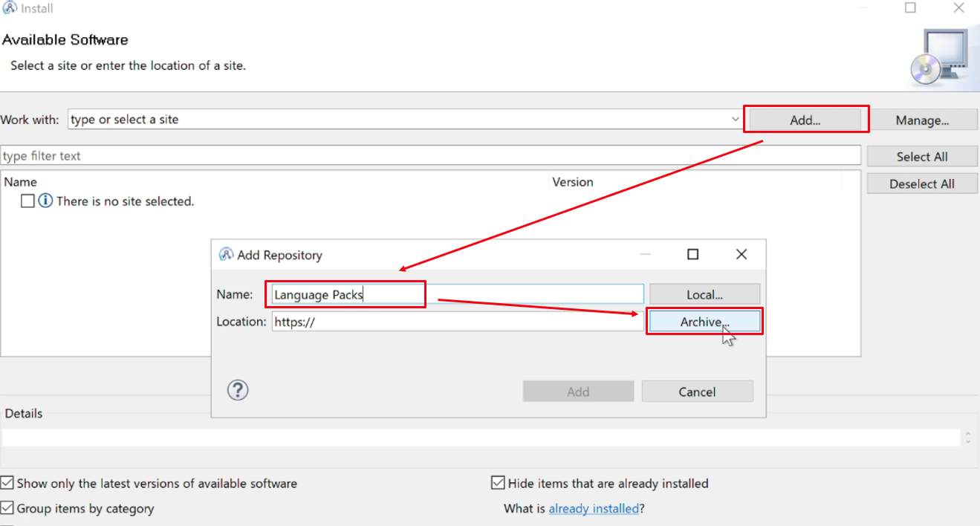Click the 'type filter text' field
This screenshot has width=980, height=526.
[430, 156]
